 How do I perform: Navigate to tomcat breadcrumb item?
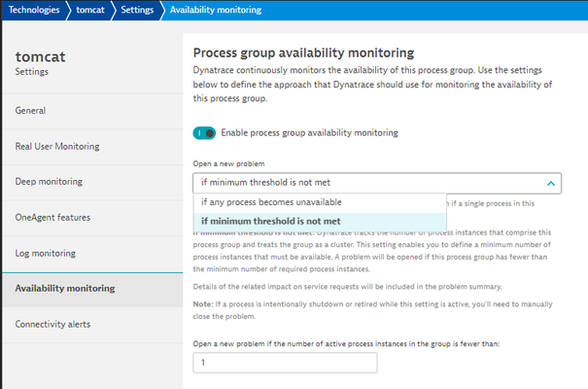(x=90, y=10)
